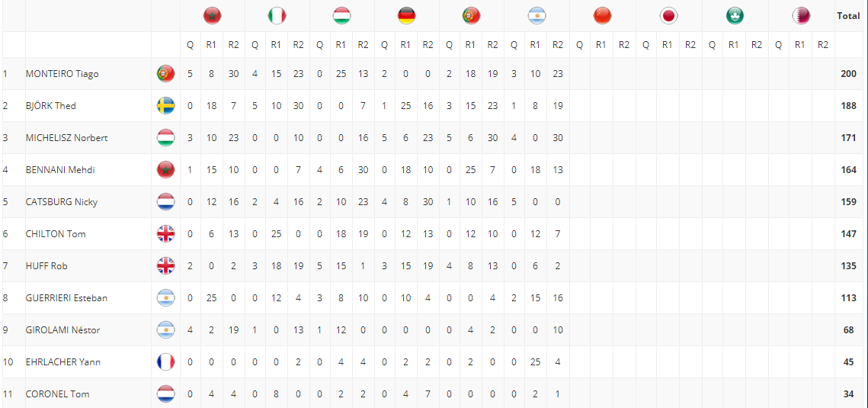Click HUFF Rob's total of 135
Viewport: 868px width, 408px height.
(849, 266)
